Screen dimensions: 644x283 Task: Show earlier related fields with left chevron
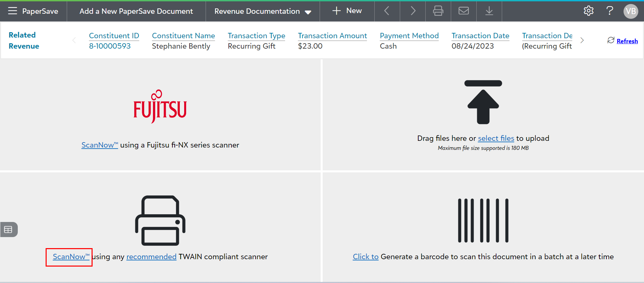tap(74, 40)
